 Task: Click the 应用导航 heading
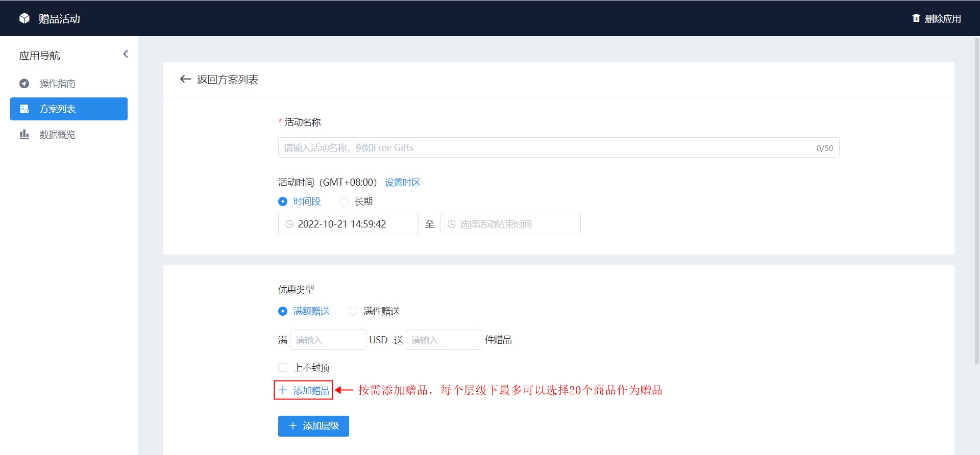[x=40, y=56]
